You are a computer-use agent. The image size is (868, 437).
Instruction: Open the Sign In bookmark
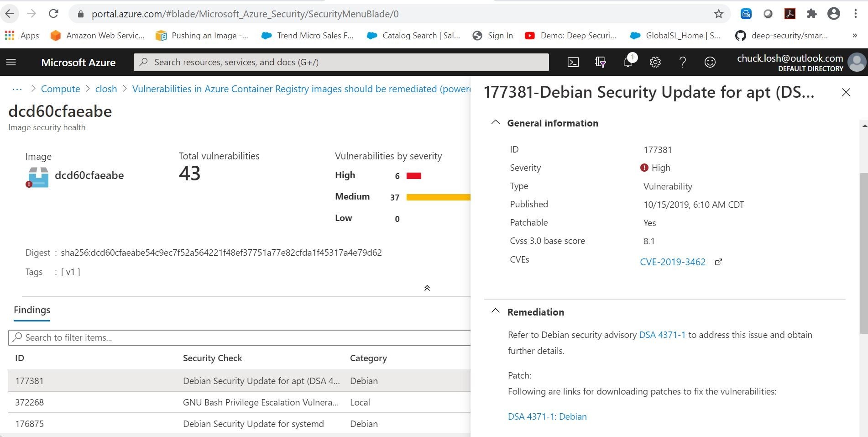(x=493, y=36)
